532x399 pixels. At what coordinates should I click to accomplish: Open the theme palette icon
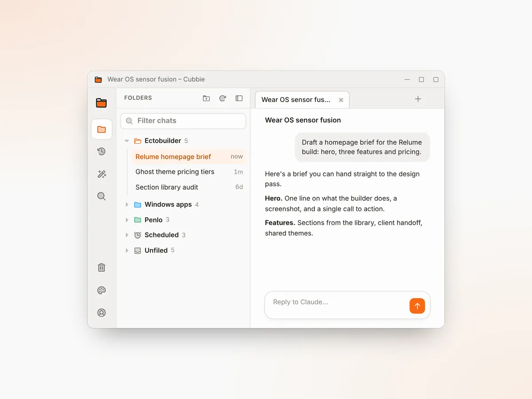pos(102,290)
